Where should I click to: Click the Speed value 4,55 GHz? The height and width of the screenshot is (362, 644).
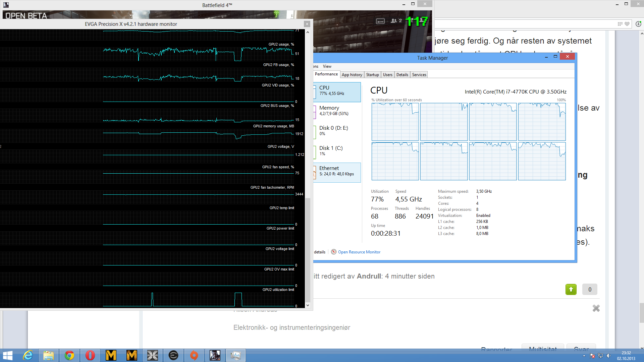tap(409, 199)
